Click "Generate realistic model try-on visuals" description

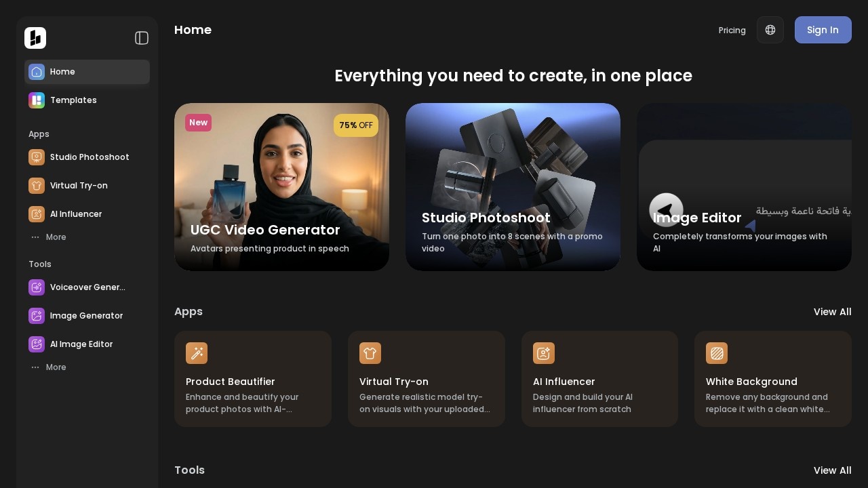[x=425, y=403]
